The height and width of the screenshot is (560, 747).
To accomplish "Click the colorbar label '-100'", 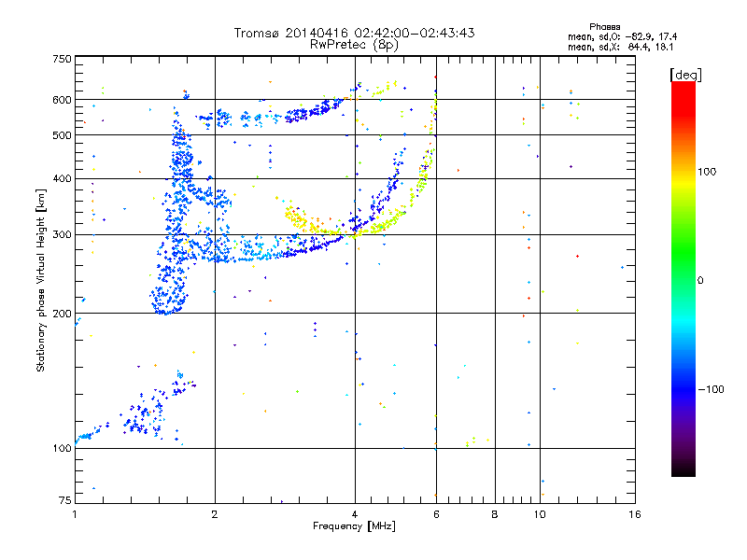I will click(x=711, y=389).
